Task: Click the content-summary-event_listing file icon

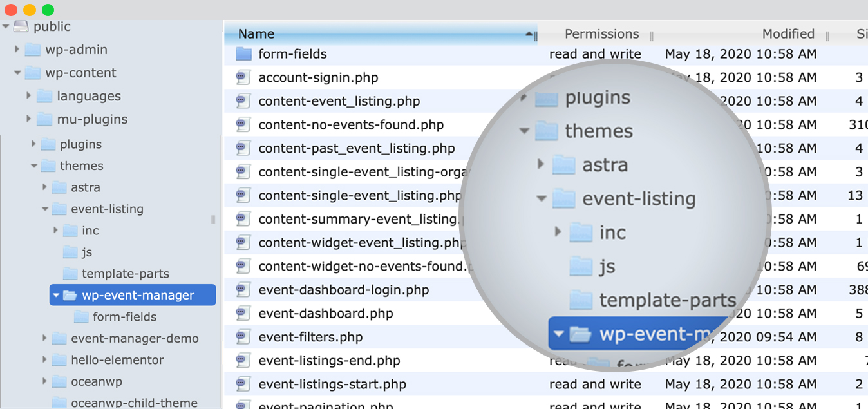Action: click(x=243, y=220)
